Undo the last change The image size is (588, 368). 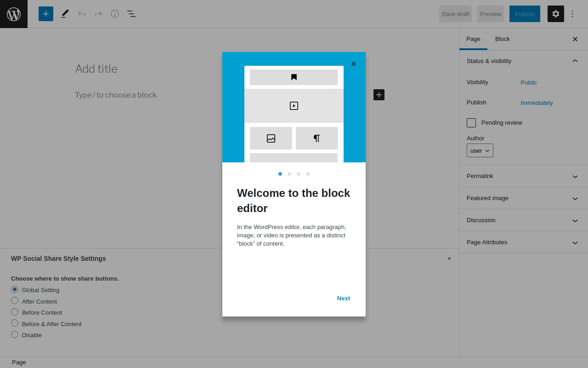click(x=82, y=14)
